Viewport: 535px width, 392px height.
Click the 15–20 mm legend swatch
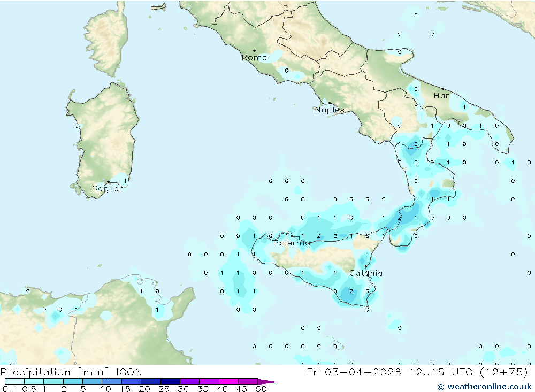tap(131, 381)
